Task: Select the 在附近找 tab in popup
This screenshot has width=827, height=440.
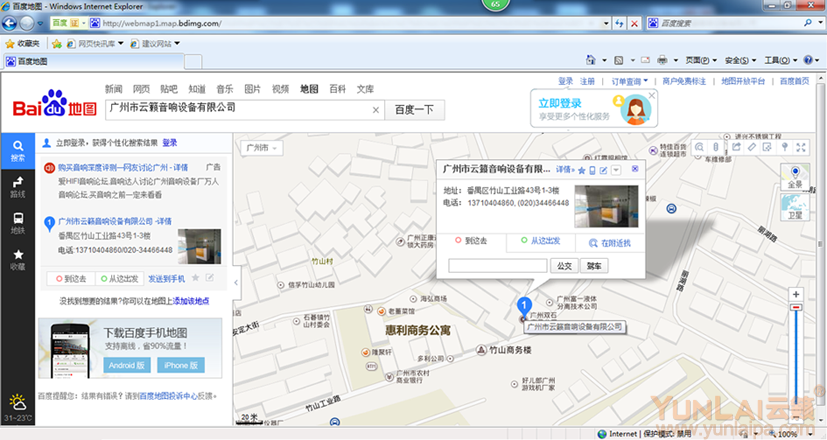Action: (x=610, y=243)
